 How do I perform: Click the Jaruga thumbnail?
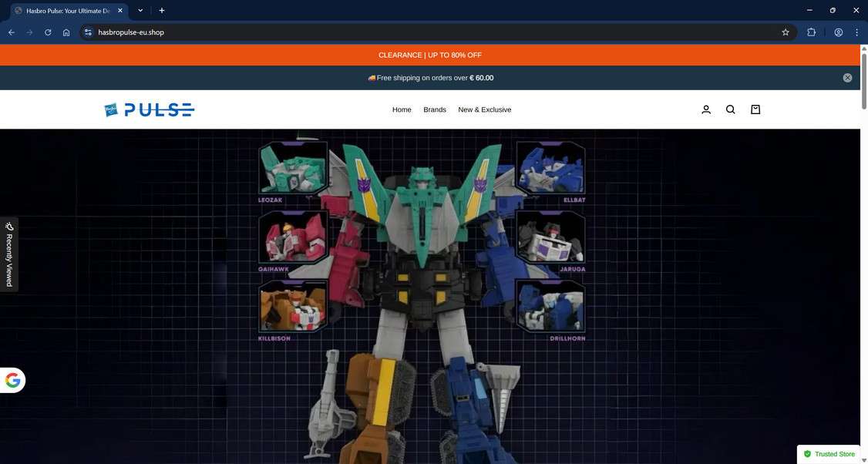[x=551, y=237]
